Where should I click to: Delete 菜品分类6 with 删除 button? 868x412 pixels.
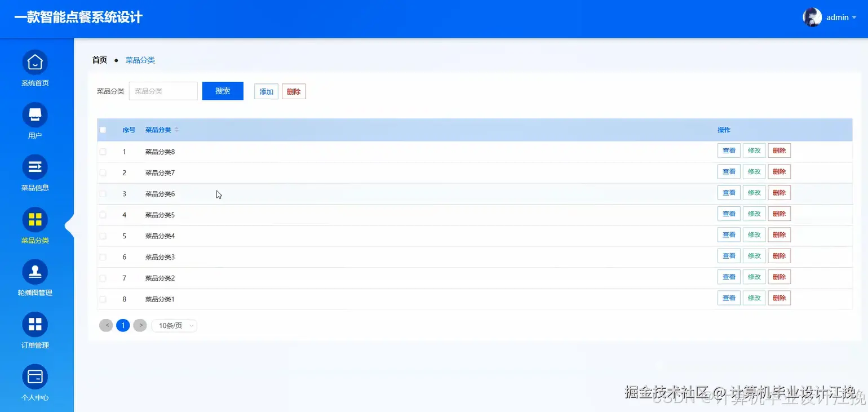(780, 193)
